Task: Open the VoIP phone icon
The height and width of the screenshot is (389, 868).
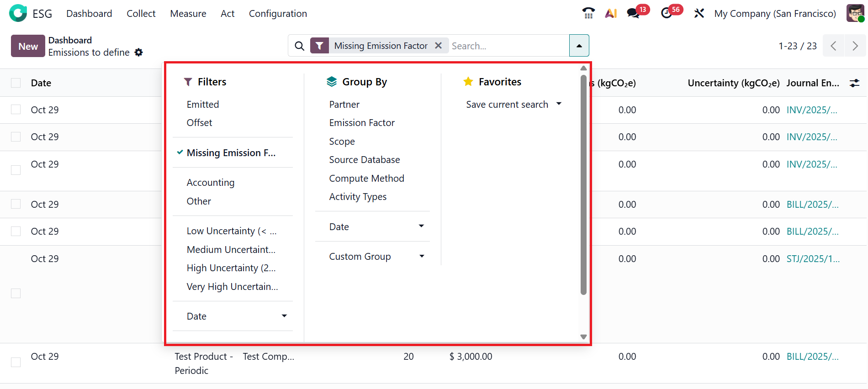Action: [x=588, y=13]
